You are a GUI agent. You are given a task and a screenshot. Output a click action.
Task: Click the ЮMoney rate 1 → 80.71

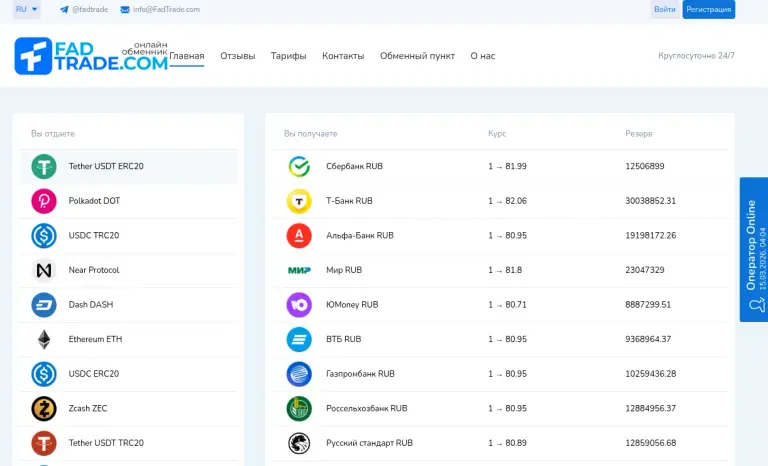tap(507, 305)
